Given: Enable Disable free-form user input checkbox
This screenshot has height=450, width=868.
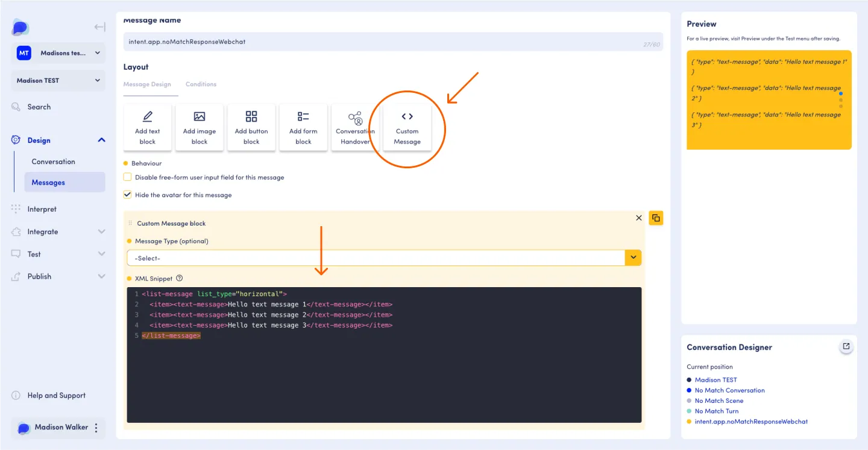Looking at the screenshot, I should click(127, 177).
